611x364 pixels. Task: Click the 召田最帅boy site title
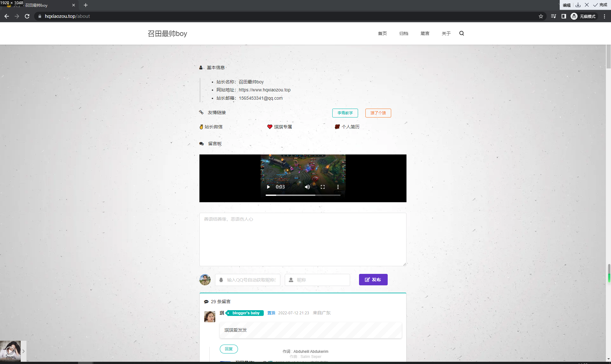[x=167, y=33]
